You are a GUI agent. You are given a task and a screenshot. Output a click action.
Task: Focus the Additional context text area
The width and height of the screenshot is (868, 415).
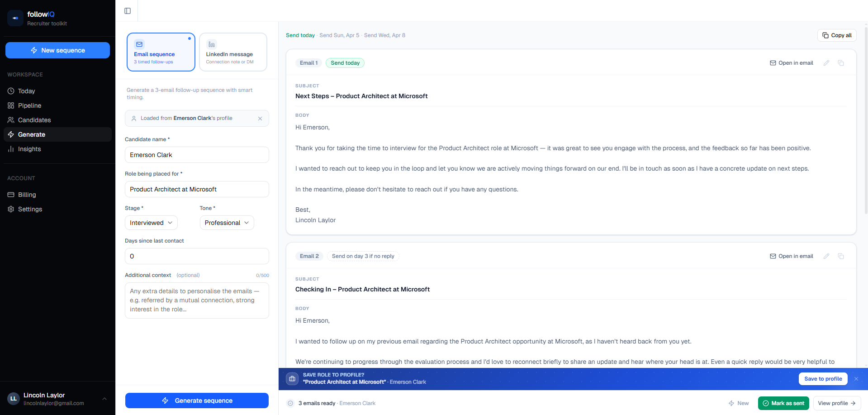pos(197,301)
